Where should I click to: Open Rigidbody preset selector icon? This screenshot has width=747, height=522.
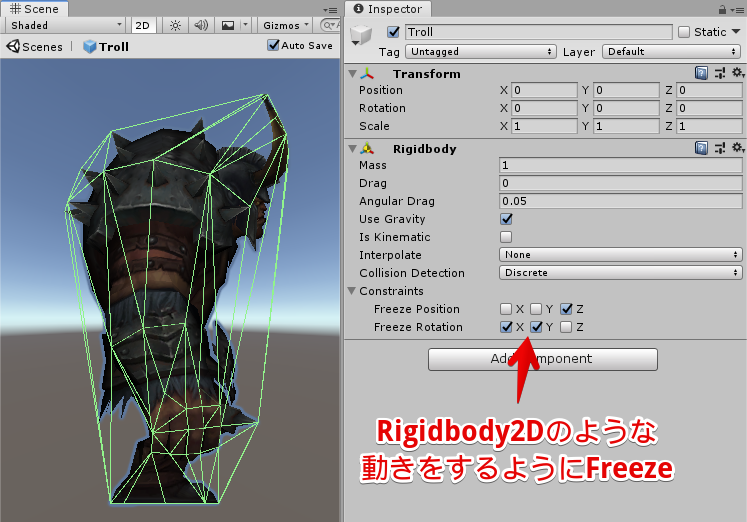pos(720,148)
